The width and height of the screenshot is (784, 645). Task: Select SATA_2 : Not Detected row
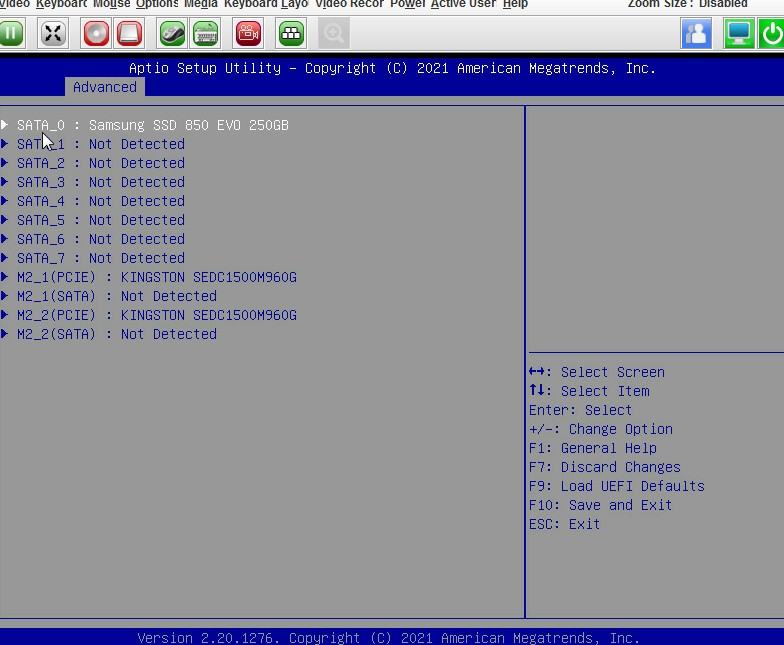pos(101,163)
